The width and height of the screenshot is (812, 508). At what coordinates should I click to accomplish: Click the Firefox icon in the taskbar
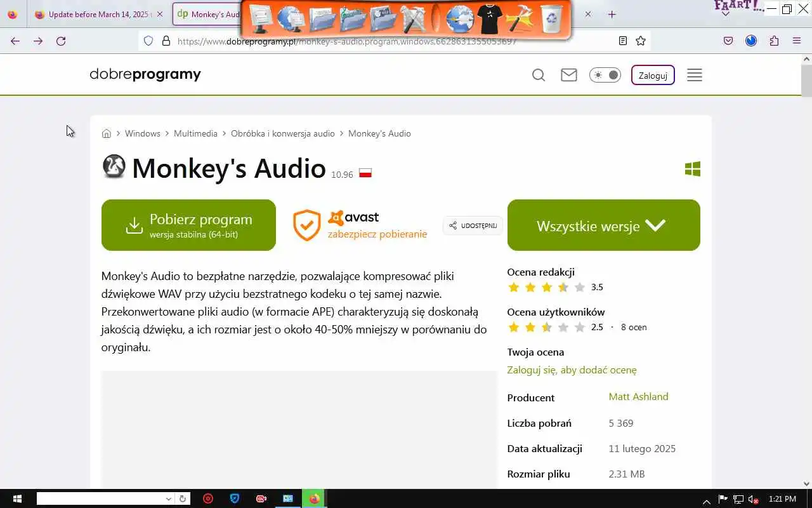[314, 499]
